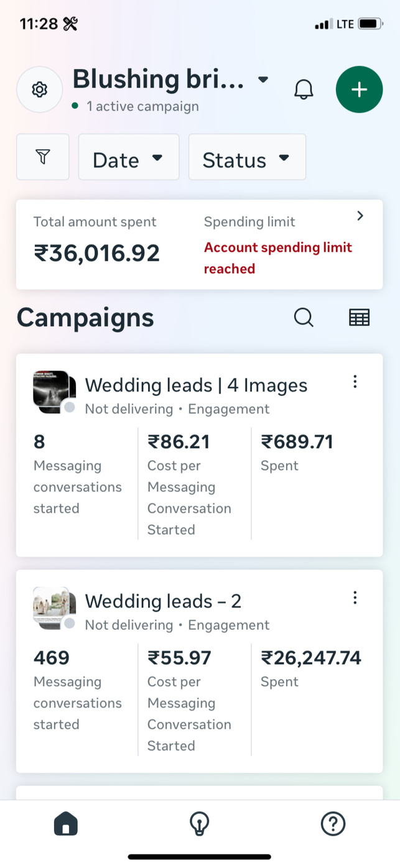Viewport: 400px width, 868px height.
Task: Tap the notifications bell icon
Action: pos(304,90)
